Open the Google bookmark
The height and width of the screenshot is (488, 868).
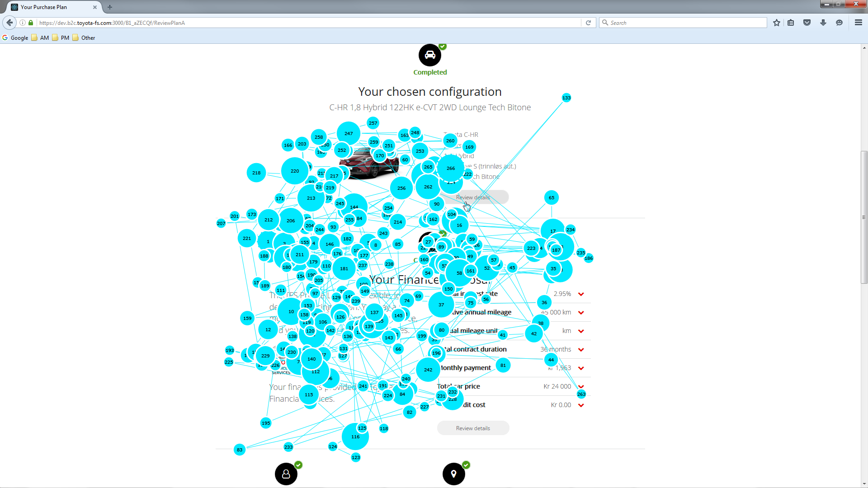tap(15, 38)
